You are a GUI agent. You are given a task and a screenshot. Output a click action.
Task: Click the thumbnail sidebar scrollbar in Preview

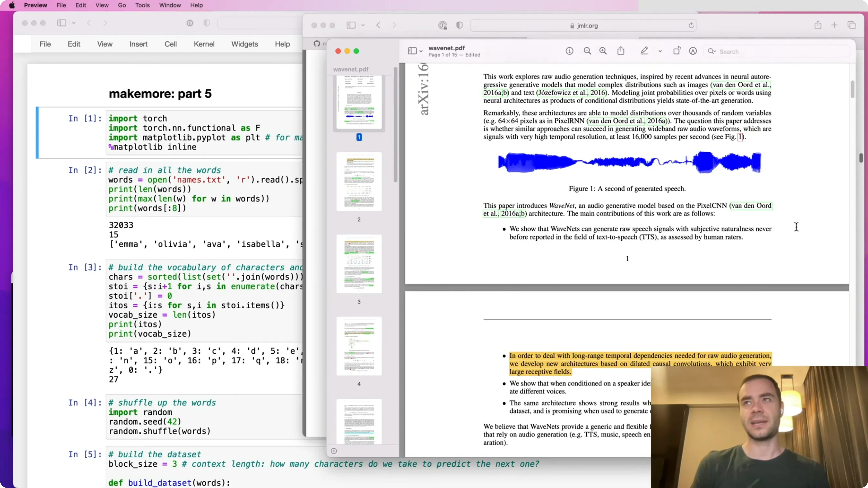[395, 125]
